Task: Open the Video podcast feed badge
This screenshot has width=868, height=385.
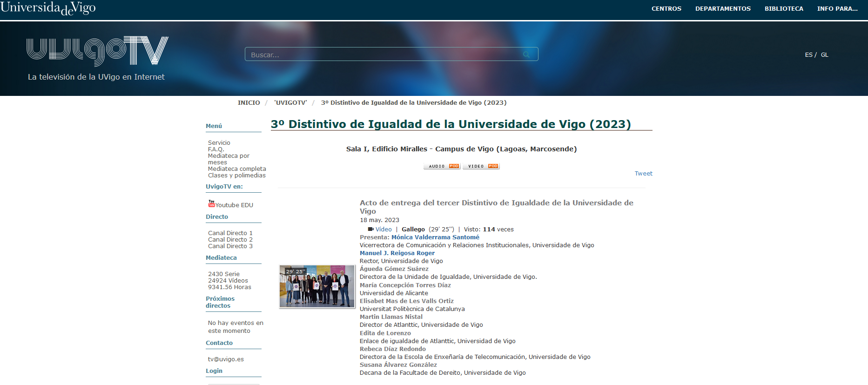Action: coord(481,166)
